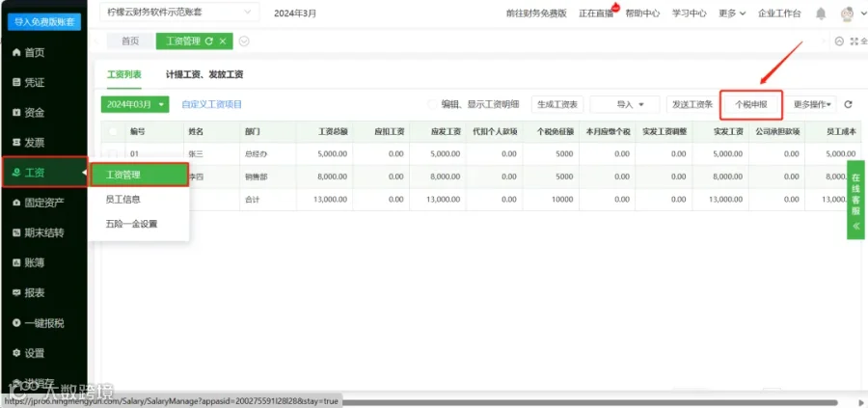Screen dimensions: 868x408
Task: Close the 工资管理 tab
Action: pyautogui.click(x=223, y=41)
